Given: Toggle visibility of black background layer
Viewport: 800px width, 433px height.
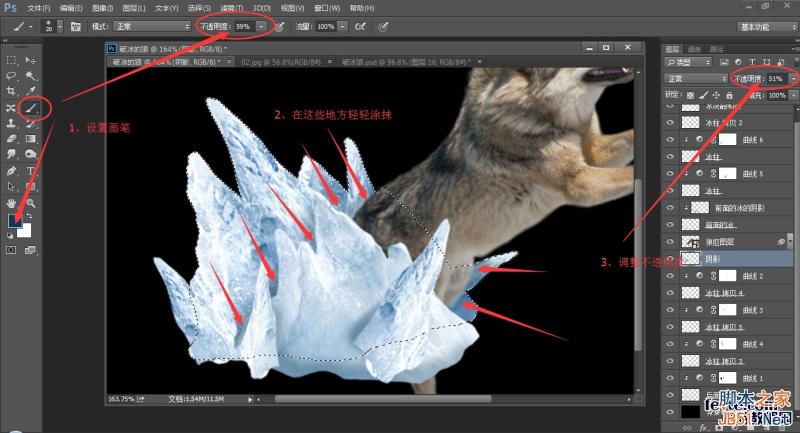Looking at the screenshot, I should pyautogui.click(x=670, y=412).
